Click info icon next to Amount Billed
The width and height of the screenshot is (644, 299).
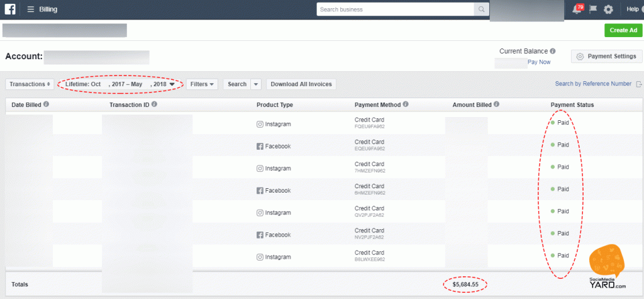(497, 104)
